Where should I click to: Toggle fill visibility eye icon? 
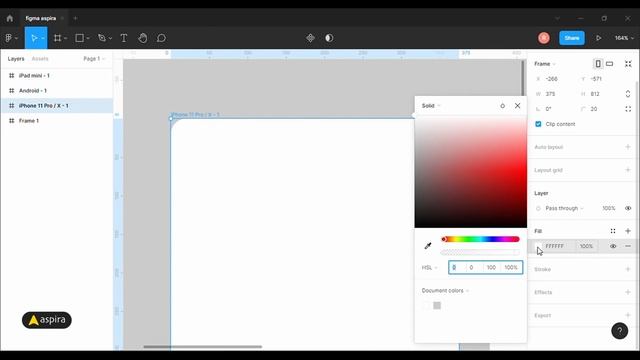613,246
